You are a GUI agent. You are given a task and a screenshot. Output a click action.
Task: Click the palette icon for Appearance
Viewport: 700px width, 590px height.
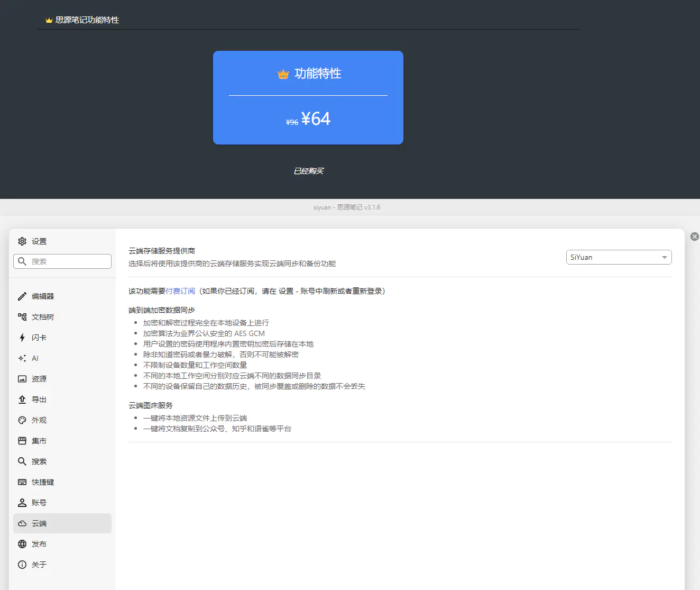tap(22, 420)
